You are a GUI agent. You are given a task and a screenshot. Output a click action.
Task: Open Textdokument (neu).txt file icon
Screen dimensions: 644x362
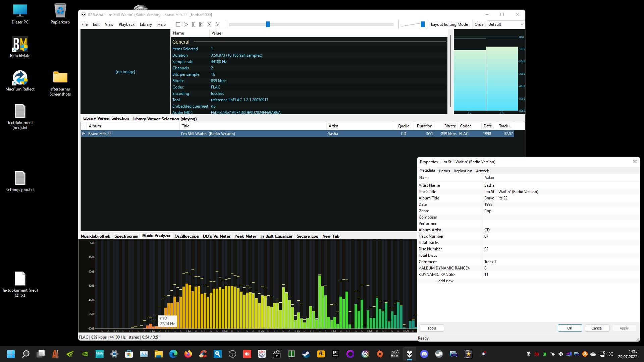click(20, 117)
